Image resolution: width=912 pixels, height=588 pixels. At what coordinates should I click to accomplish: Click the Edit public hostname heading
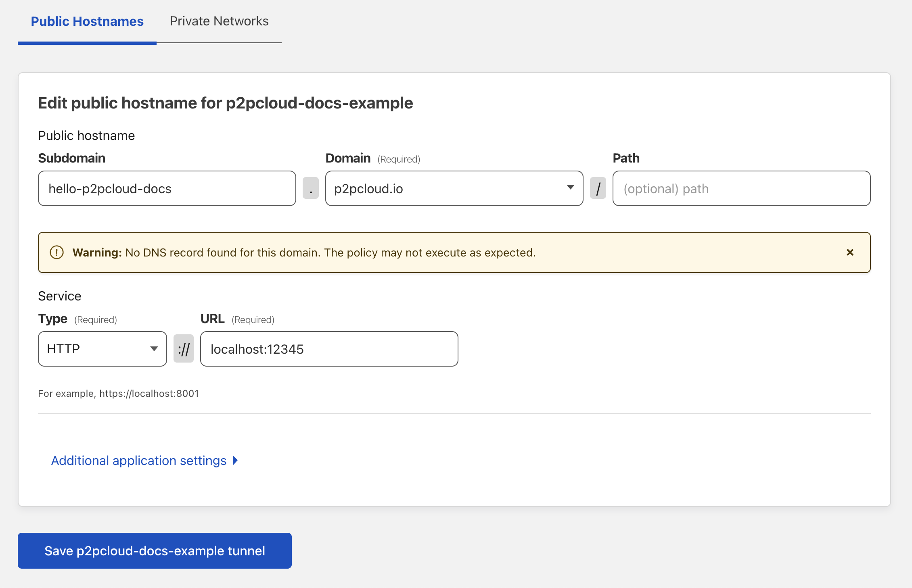pos(225,103)
